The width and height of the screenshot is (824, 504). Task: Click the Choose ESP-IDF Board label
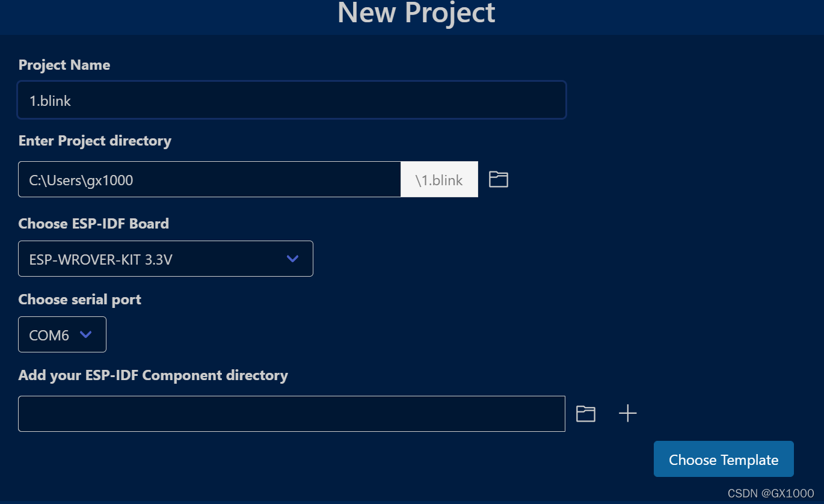click(94, 224)
